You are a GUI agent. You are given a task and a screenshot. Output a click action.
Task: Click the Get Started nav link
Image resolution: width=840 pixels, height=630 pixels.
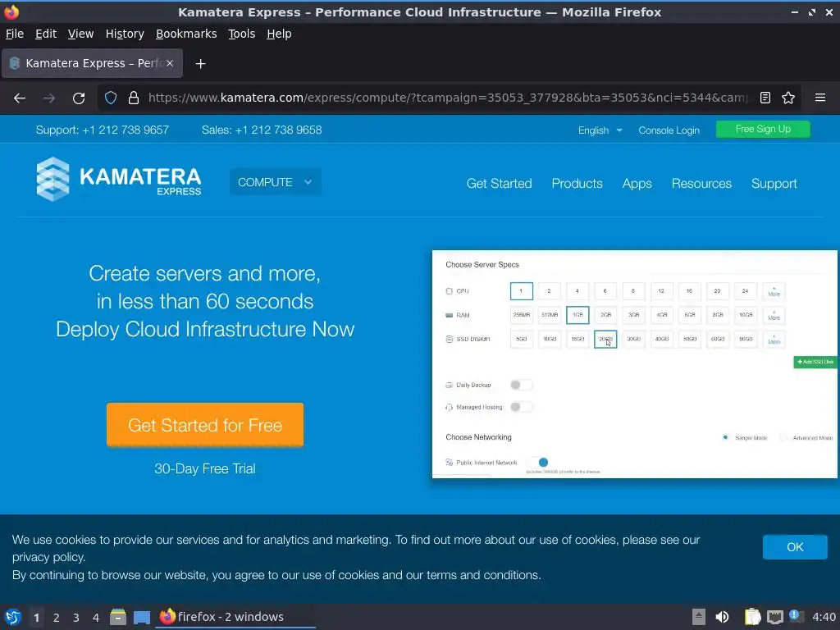pyautogui.click(x=499, y=184)
